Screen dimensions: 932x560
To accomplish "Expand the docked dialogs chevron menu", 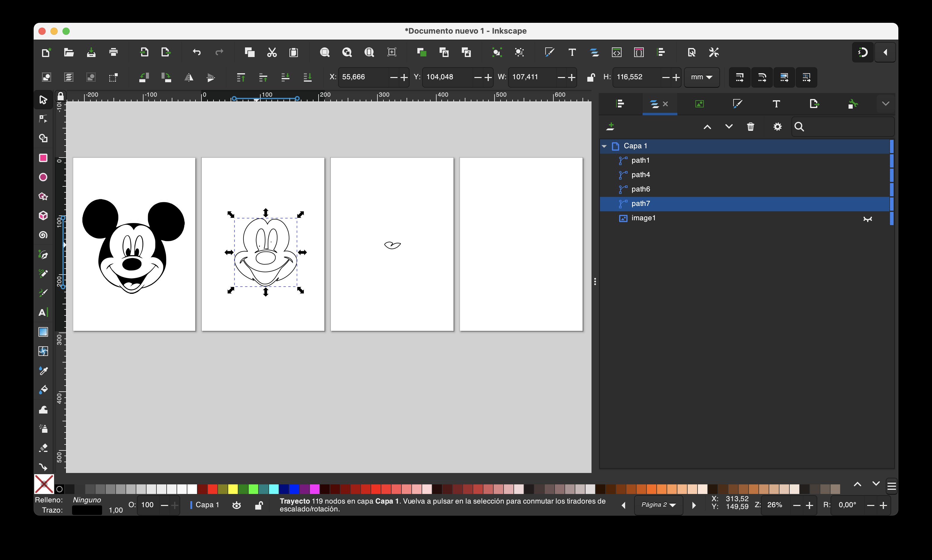I will point(885,104).
